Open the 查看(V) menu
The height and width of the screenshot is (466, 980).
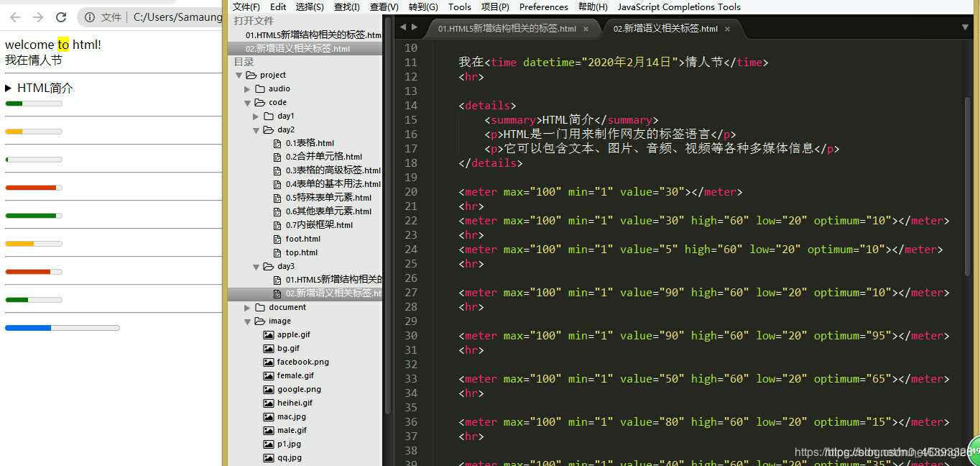pos(384,6)
